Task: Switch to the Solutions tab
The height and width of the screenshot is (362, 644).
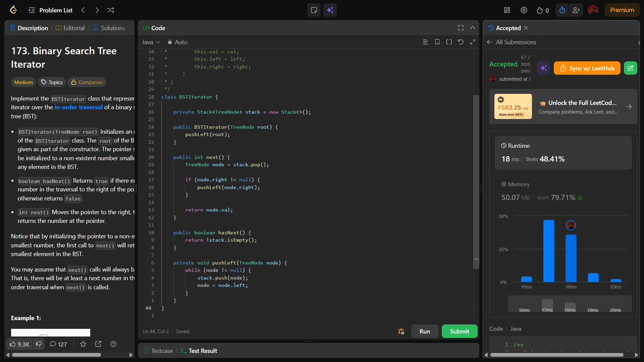Action: tap(109, 28)
